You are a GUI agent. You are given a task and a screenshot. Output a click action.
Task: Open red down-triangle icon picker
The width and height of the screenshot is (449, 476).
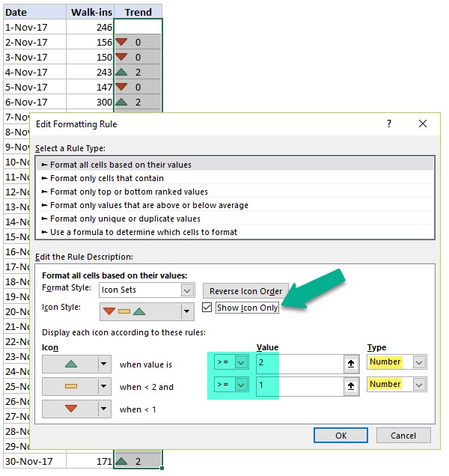tap(104, 409)
